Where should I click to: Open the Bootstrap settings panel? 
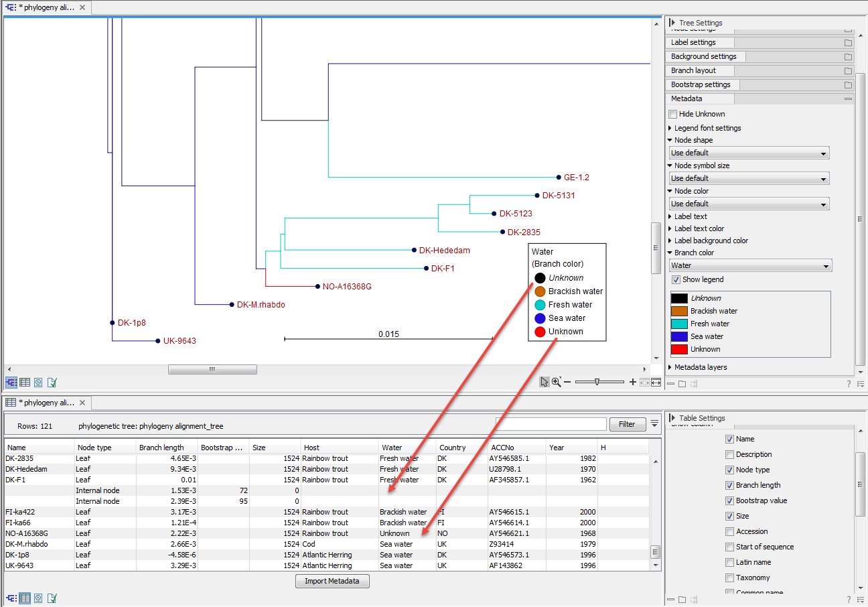(x=701, y=84)
